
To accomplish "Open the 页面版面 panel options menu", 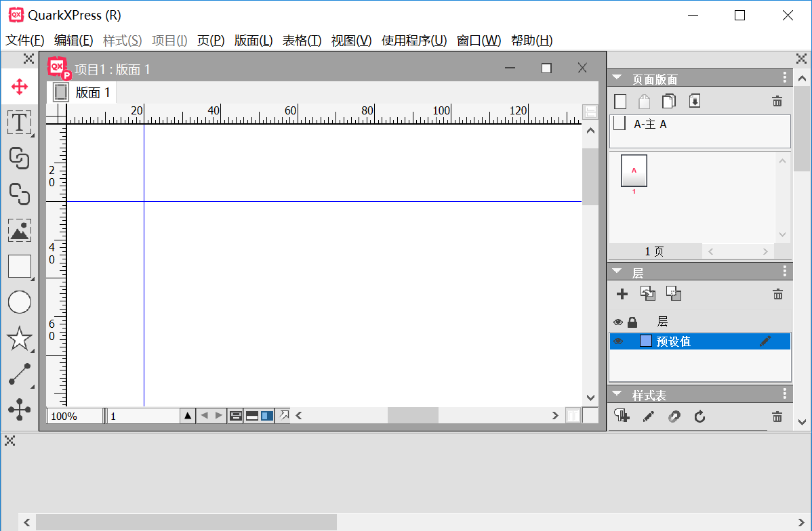I will coord(785,78).
